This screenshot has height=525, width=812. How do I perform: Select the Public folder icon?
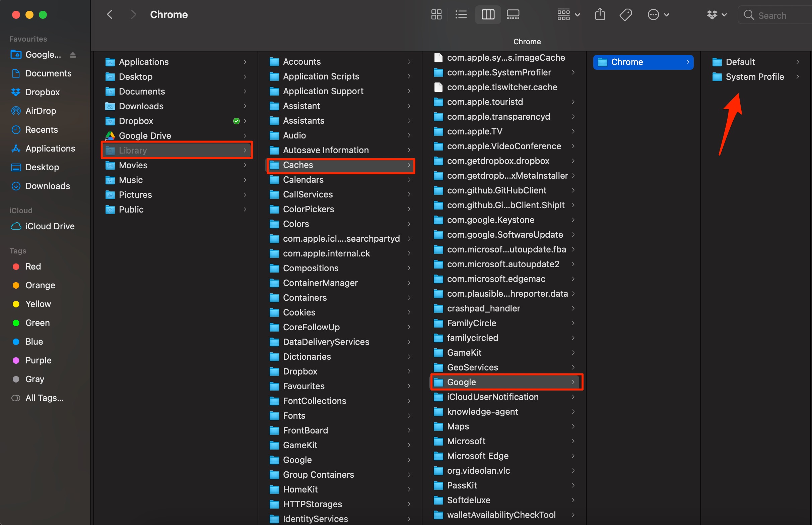(110, 209)
